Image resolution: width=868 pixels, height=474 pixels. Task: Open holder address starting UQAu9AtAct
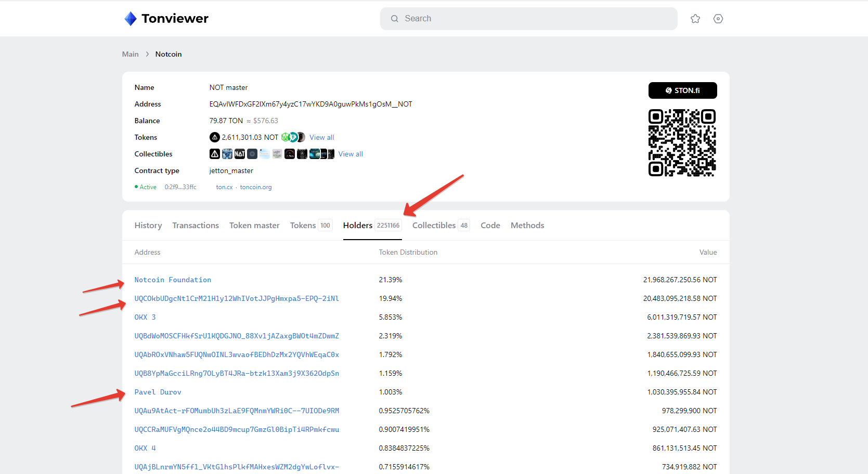[x=237, y=411]
